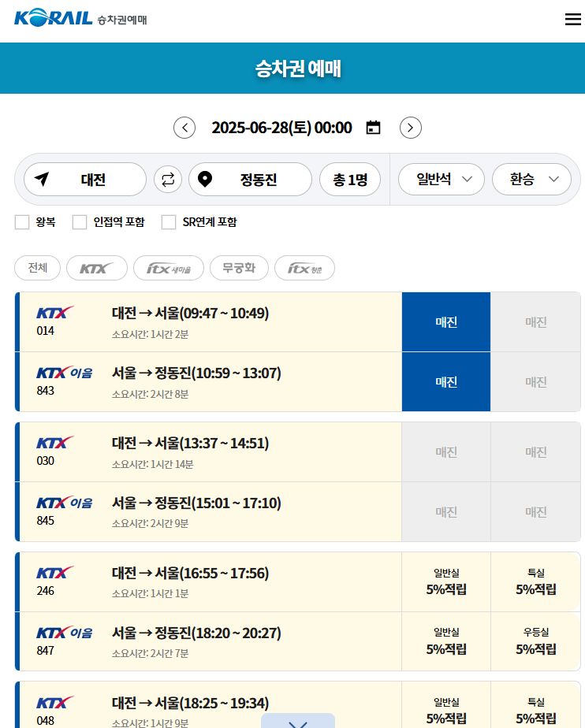
Task: Open passenger count 총 1명
Action: (350, 179)
